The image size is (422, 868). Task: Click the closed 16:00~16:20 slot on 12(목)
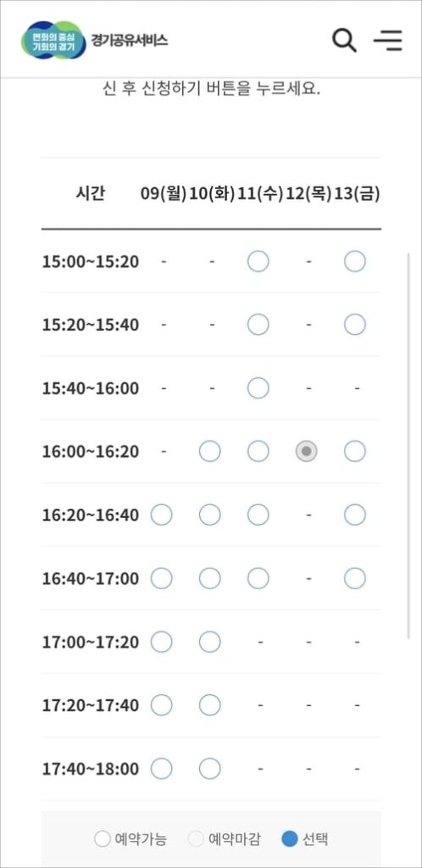tap(307, 452)
